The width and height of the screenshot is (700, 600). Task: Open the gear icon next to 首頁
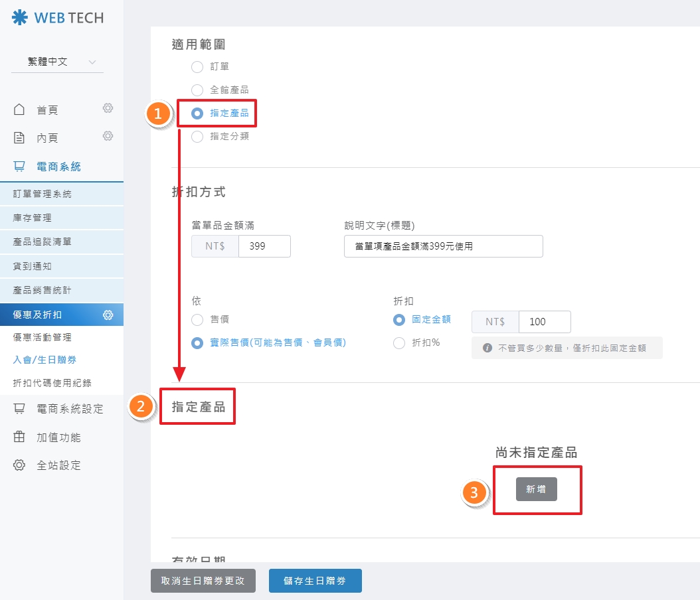[108, 109]
